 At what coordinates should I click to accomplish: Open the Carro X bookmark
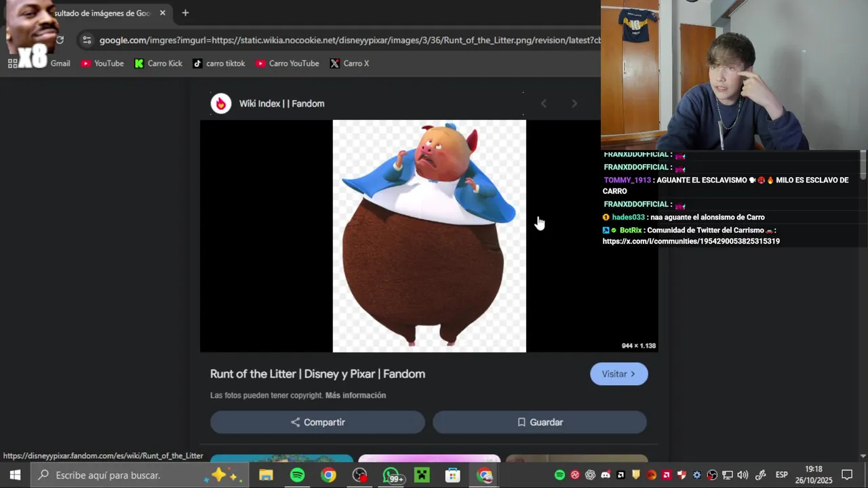tap(349, 63)
